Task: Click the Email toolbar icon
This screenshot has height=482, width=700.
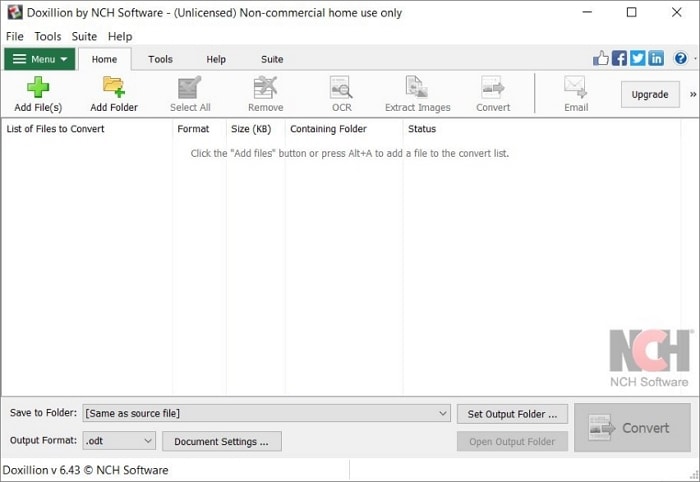Action: coord(576,94)
